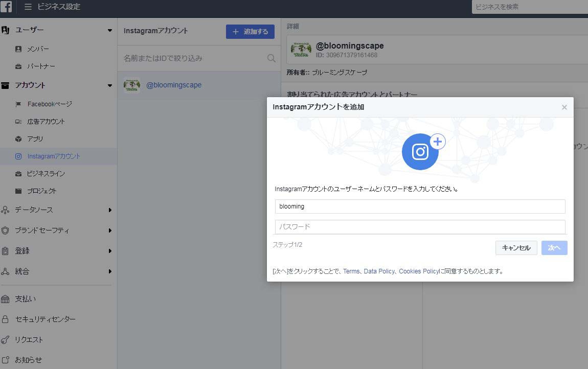This screenshot has height=369, width=588.
Task: Click the Instagram icon in the sidebar
Action: 18,156
